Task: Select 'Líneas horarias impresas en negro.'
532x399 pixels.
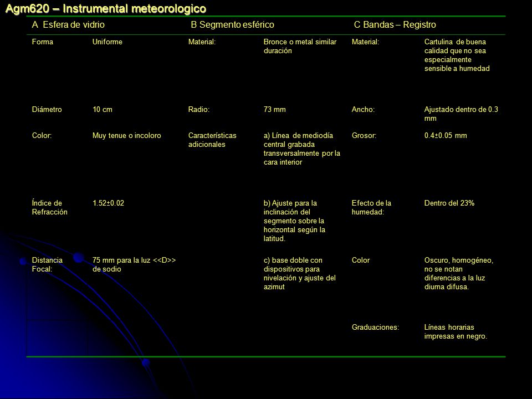Action: (456, 331)
